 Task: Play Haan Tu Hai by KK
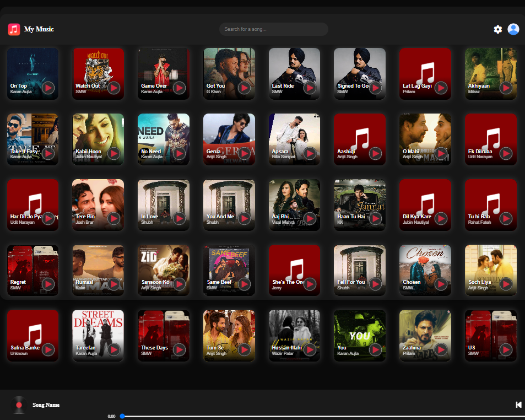point(375,219)
